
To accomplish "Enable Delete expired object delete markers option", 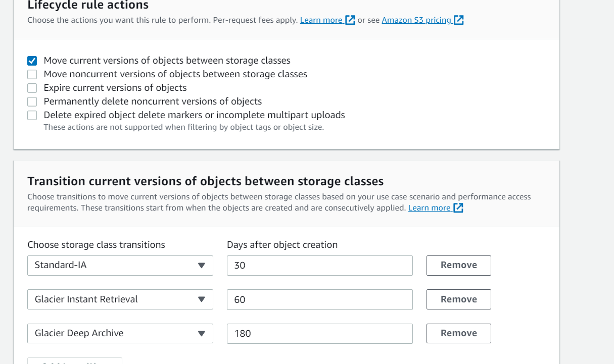I will [32, 115].
